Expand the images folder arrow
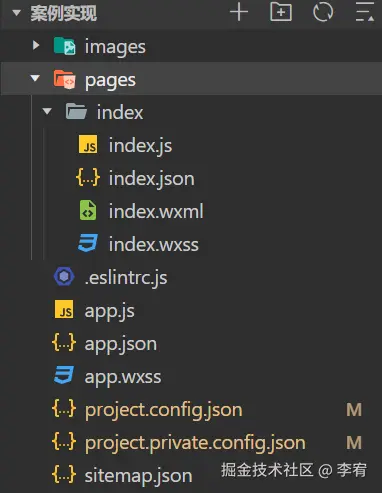 click(36, 45)
